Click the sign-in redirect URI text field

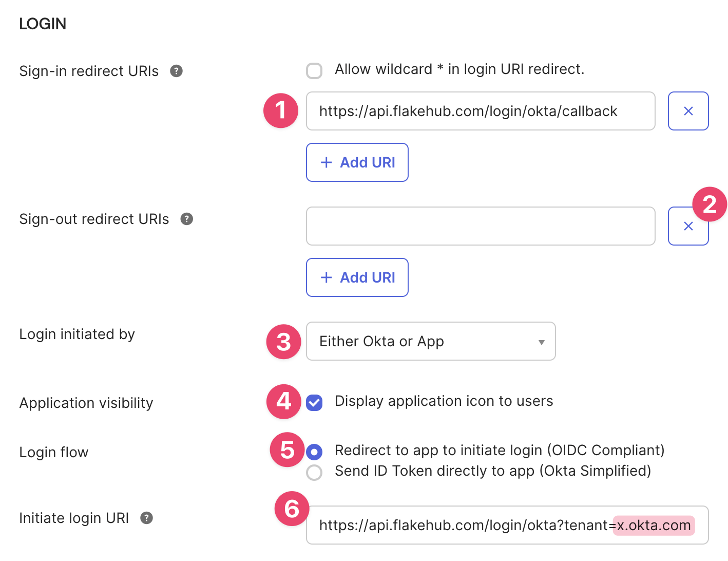click(x=480, y=111)
